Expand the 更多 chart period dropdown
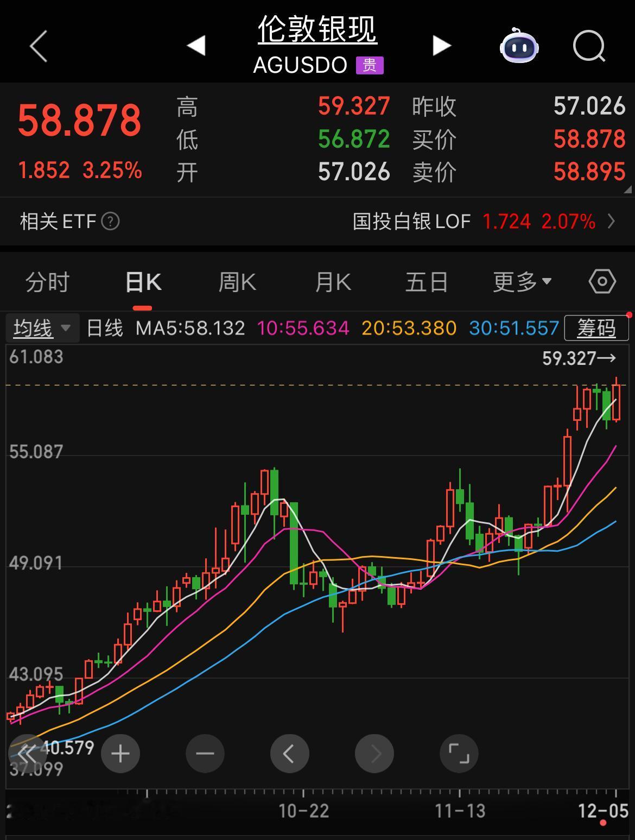Screen dimensions: 635x840 (521, 281)
